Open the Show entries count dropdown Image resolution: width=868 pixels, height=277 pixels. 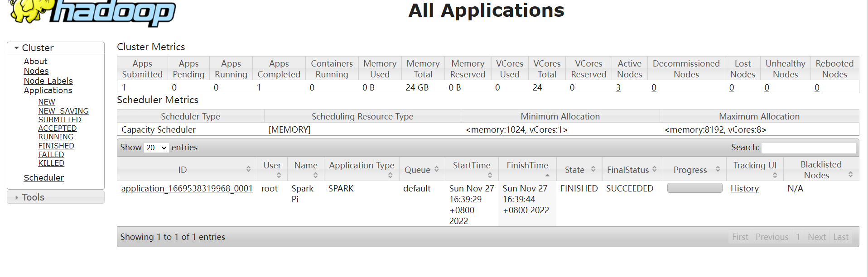pos(156,148)
